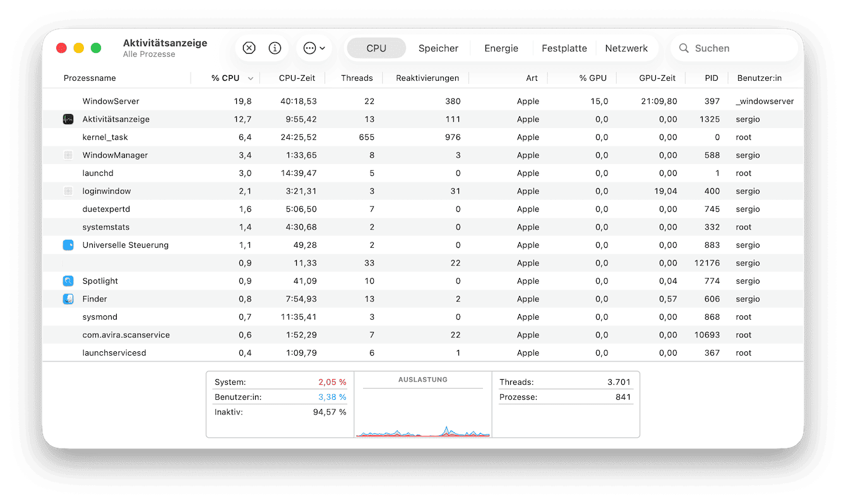
Task: Sort processes by Prozessname column header
Action: click(x=90, y=78)
